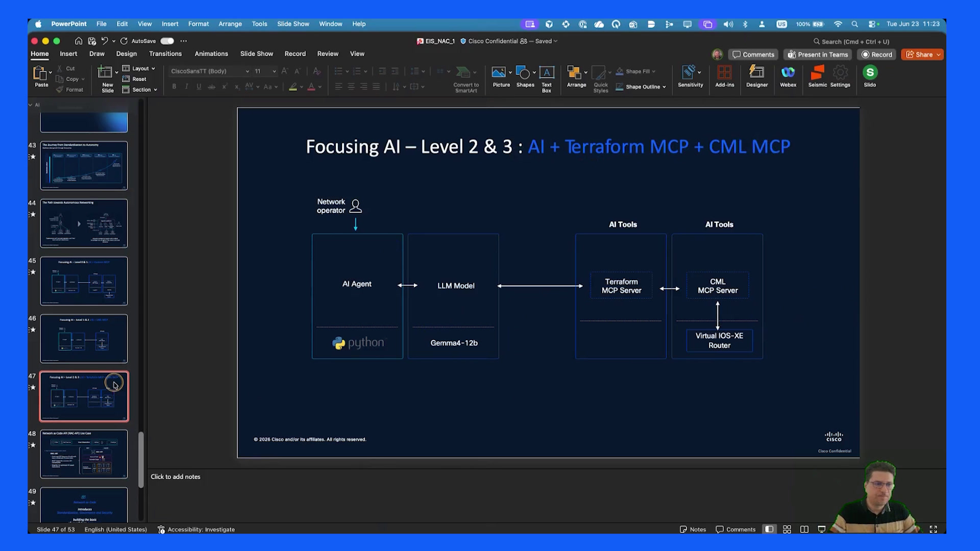Viewport: 980px width, 551px height.
Task: Expand the CiscoSansTT font name dropdown
Action: tap(247, 71)
